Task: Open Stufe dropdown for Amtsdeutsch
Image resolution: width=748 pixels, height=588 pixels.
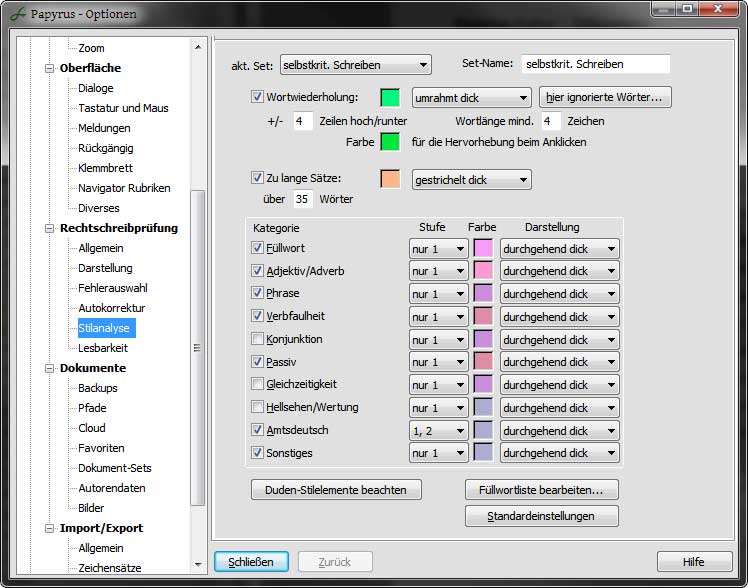Action: click(x=438, y=431)
